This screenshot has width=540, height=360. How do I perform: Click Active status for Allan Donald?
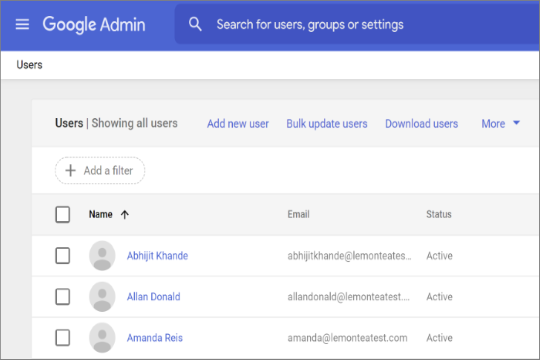point(439,297)
